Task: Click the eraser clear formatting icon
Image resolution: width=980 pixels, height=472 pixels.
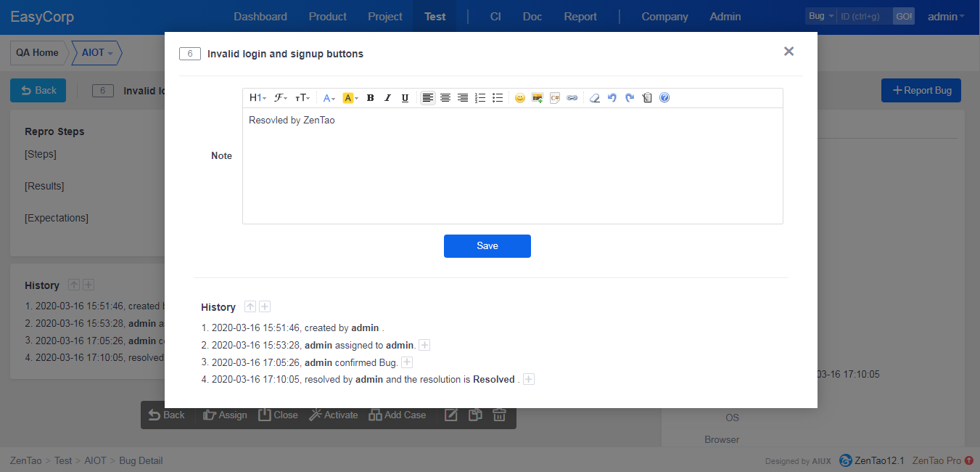Action: tap(595, 98)
